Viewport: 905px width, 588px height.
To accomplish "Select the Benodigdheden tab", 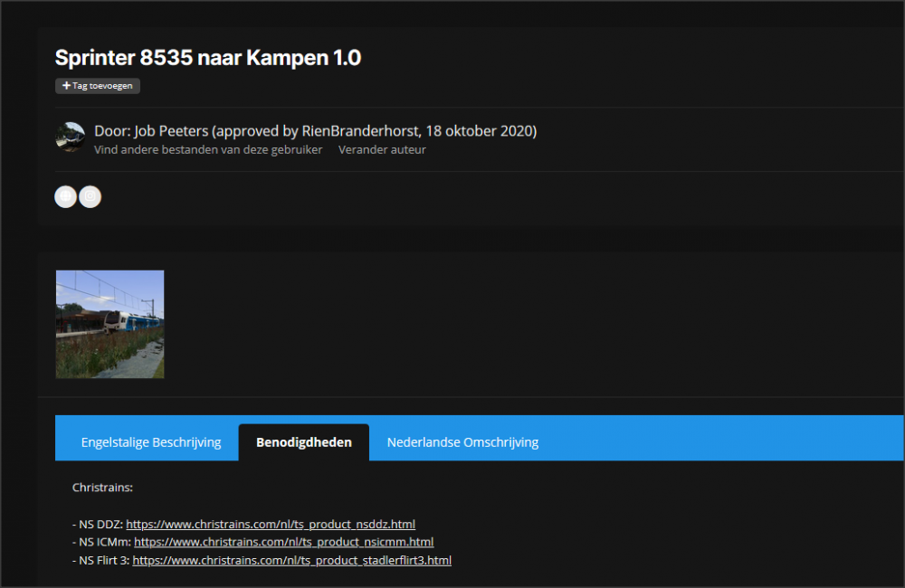I will (304, 442).
